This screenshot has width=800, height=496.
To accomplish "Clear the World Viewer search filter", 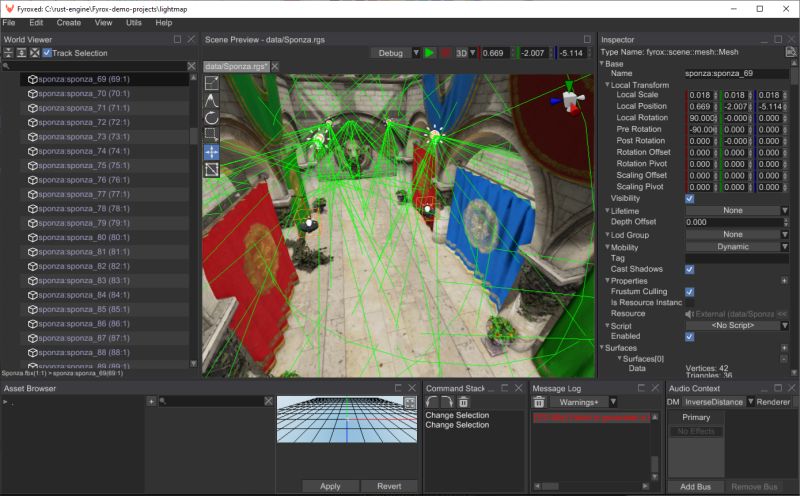I will tap(191, 66).
